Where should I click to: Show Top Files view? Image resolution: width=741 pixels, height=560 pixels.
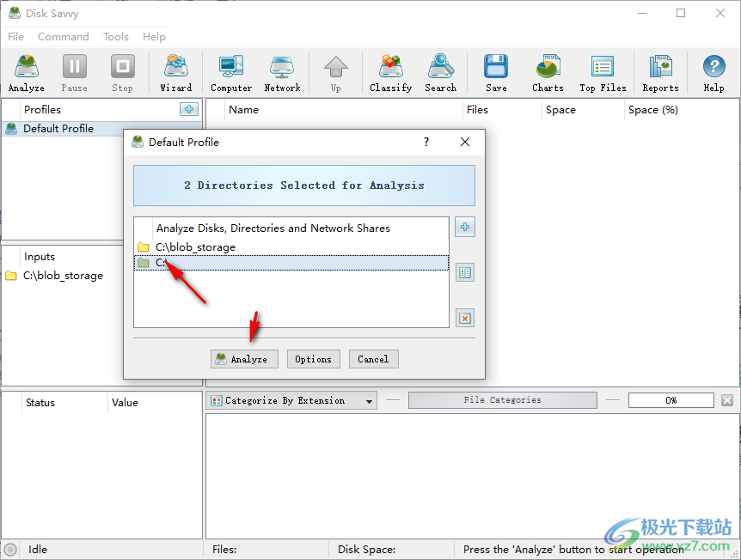[x=603, y=73]
